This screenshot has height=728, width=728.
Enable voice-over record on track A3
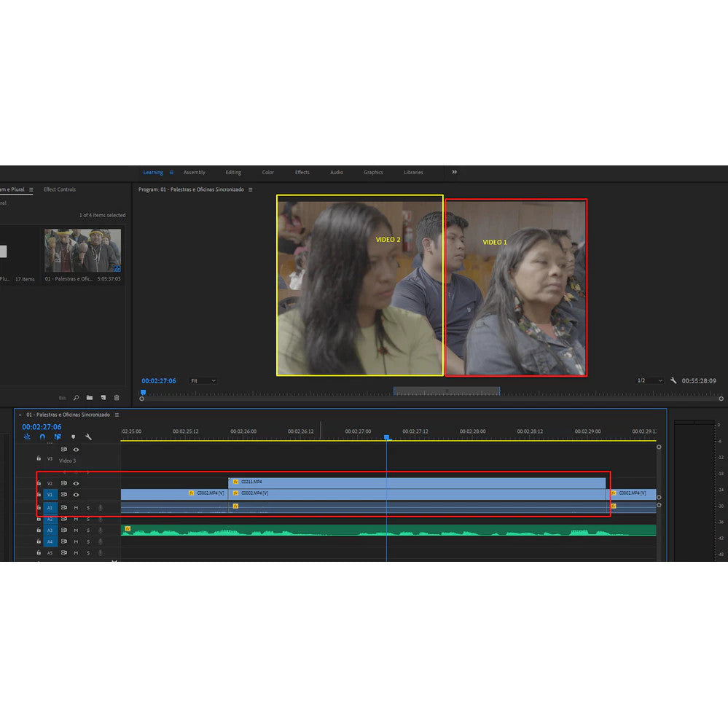pyautogui.click(x=101, y=530)
